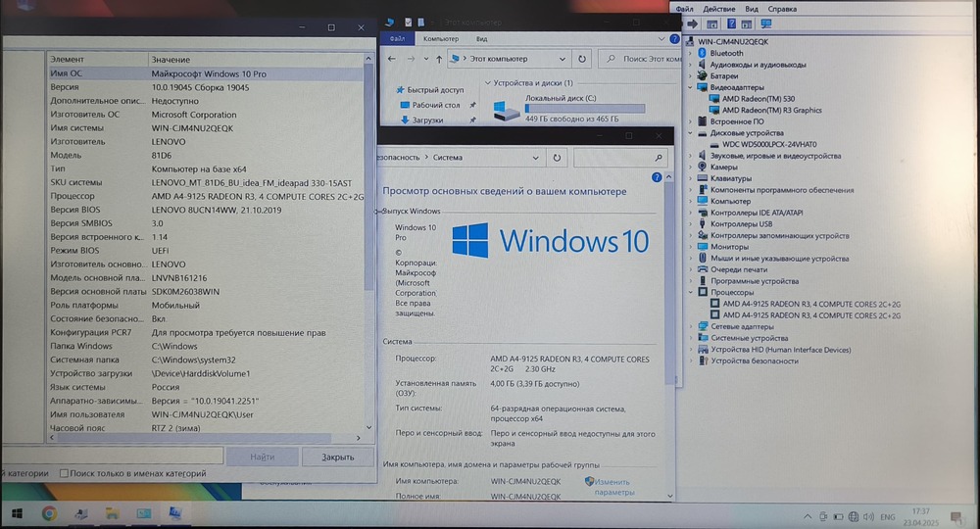Switch to Вид tab in File Explorer

481,39
